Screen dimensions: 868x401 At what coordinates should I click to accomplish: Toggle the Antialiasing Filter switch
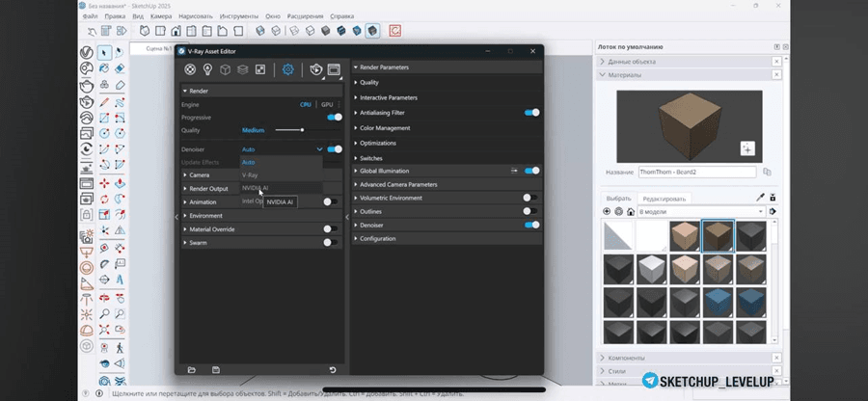tap(532, 113)
